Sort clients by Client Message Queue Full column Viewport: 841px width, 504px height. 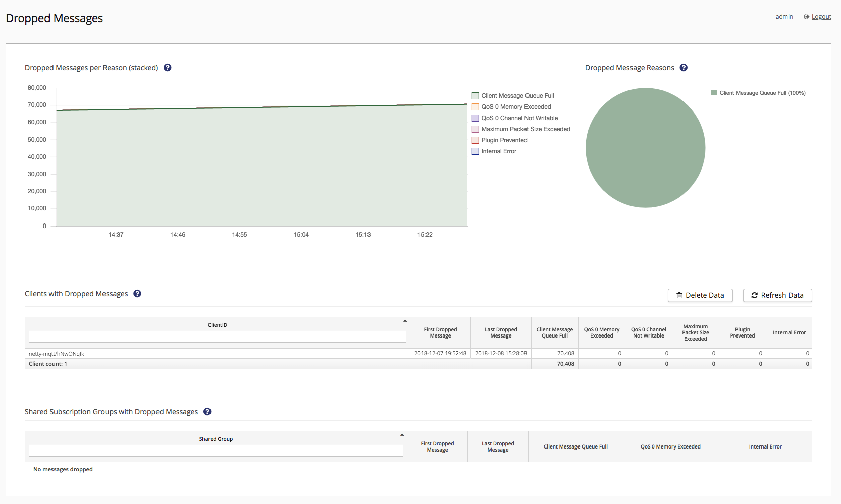click(555, 333)
